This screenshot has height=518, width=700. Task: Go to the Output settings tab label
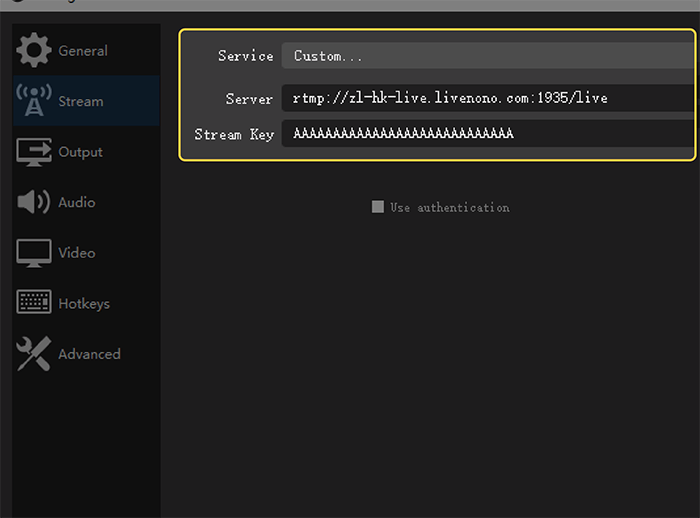click(x=81, y=152)
